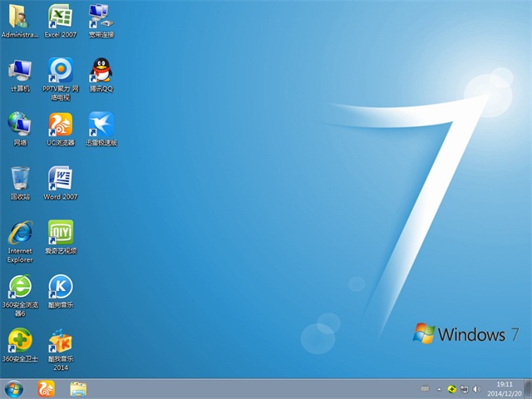
Task: Select the 腾讯QQ penguin shortcut
Action: (101, 75)
